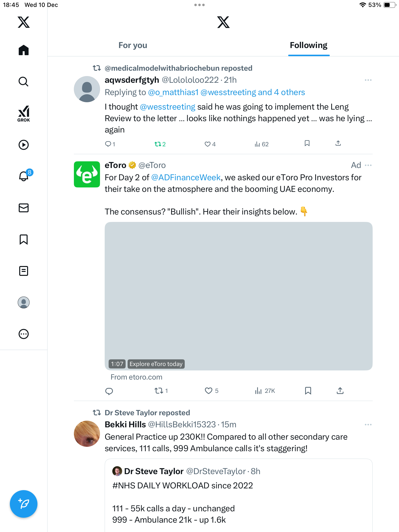Like the eToro ad post
Viewport: 399px width, 532px height.
pos(209,391)
